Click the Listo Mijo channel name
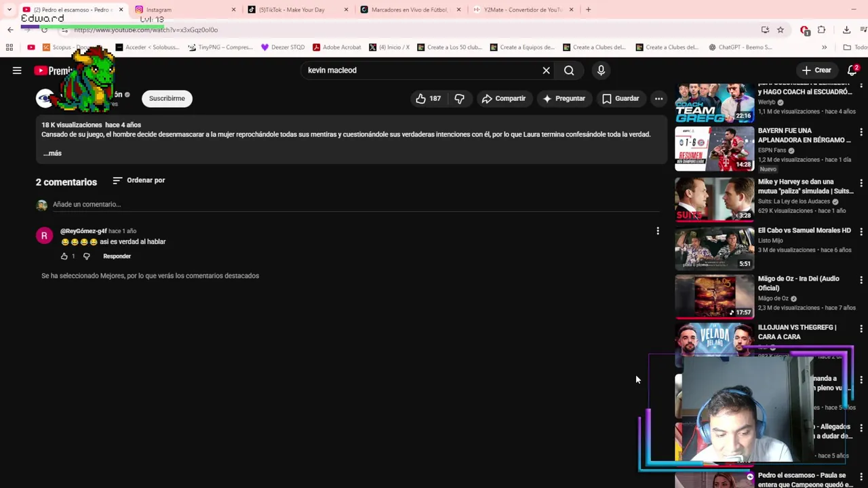This screenshot has height=488, width=868. (x=770, y=241)
